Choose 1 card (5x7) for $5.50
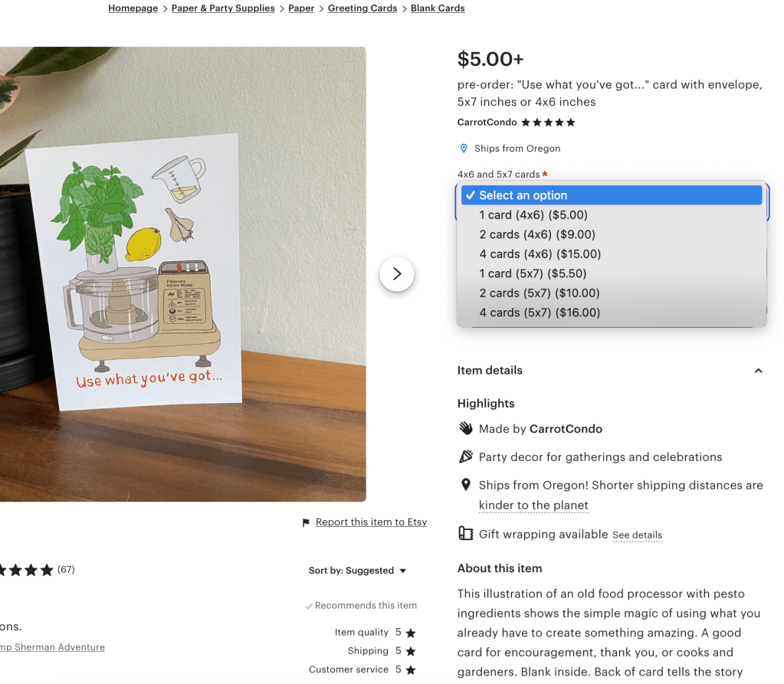 pos(533,273)
